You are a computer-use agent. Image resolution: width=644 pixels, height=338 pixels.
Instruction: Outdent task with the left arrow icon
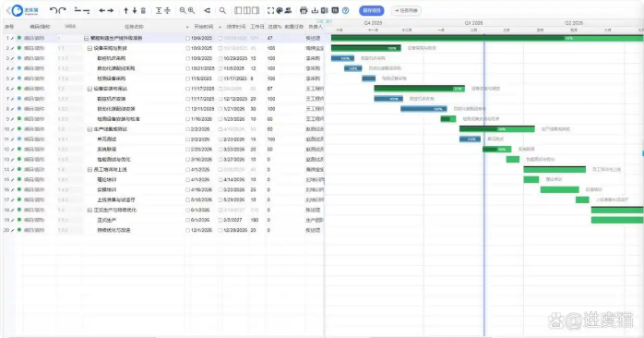[102, 10]
